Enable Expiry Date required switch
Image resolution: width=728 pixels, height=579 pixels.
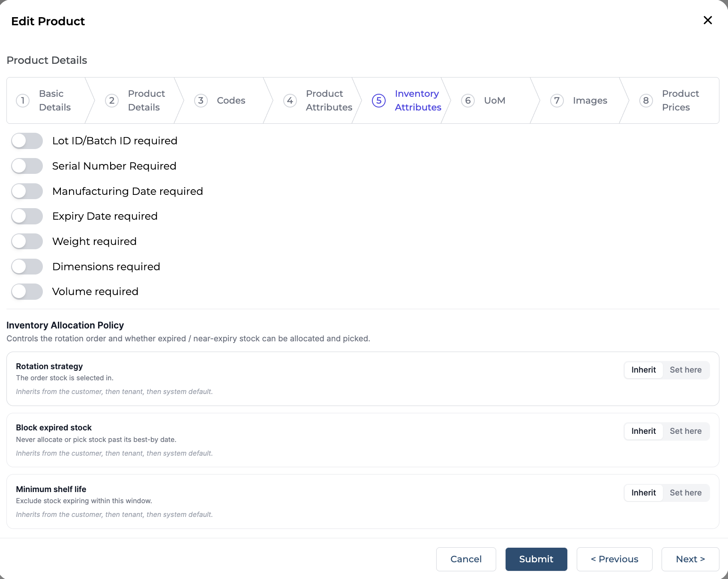coord(27,216)
